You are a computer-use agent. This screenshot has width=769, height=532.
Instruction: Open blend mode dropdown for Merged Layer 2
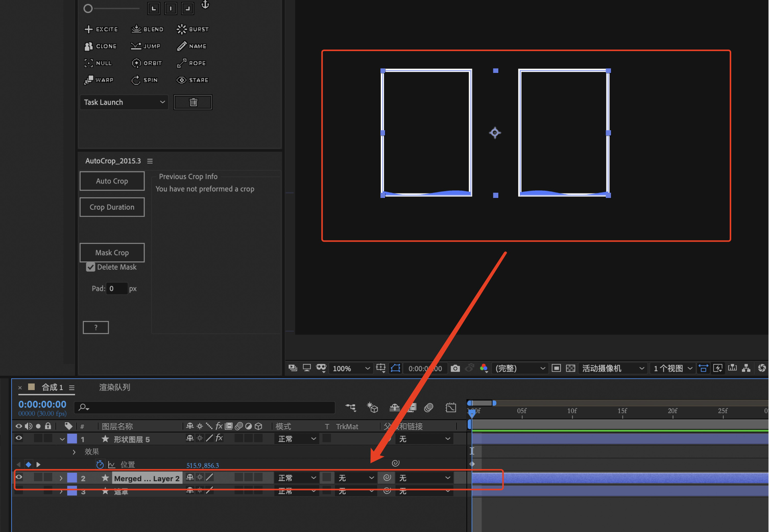(297, 478)
